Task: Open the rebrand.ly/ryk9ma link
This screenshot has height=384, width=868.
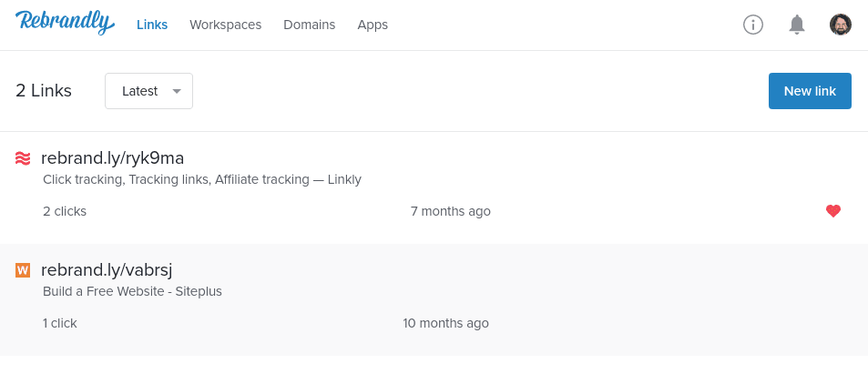Action: click(x=112, y=158)
